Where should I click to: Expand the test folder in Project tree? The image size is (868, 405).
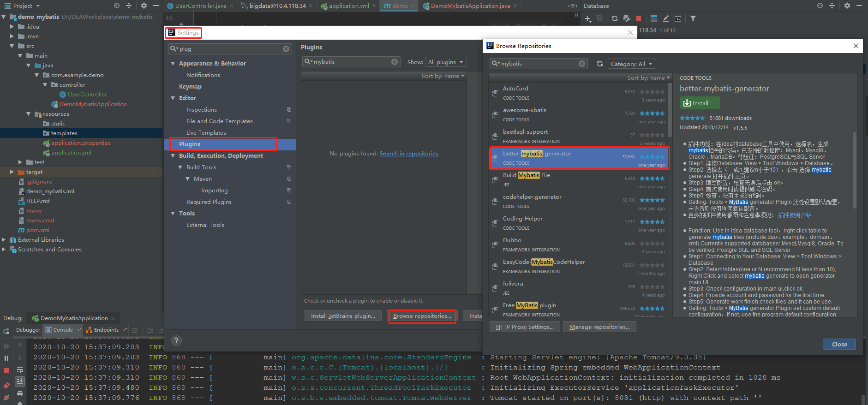pyautogui.click(x=20, y=162)
